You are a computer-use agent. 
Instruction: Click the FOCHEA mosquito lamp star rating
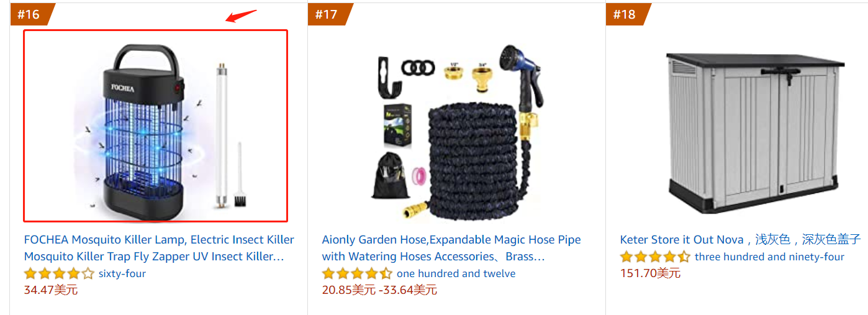click(x=59, y=273)
